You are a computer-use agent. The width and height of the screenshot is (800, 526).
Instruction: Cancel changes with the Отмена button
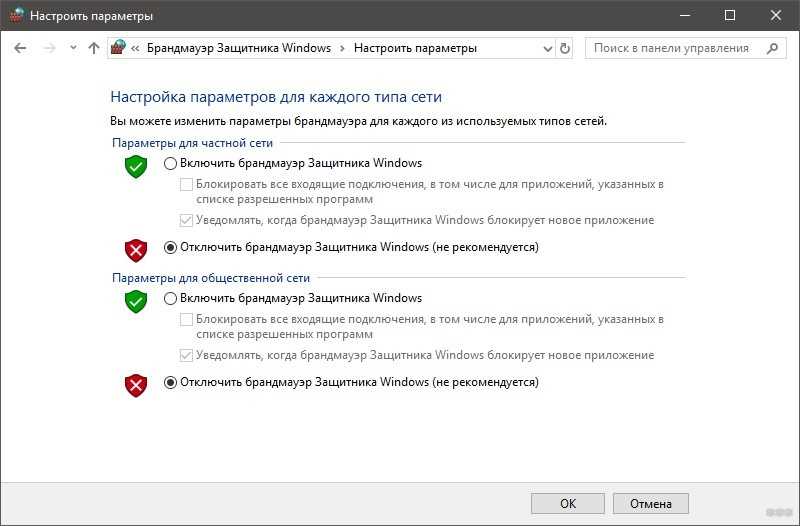click(x=651, y=504)
